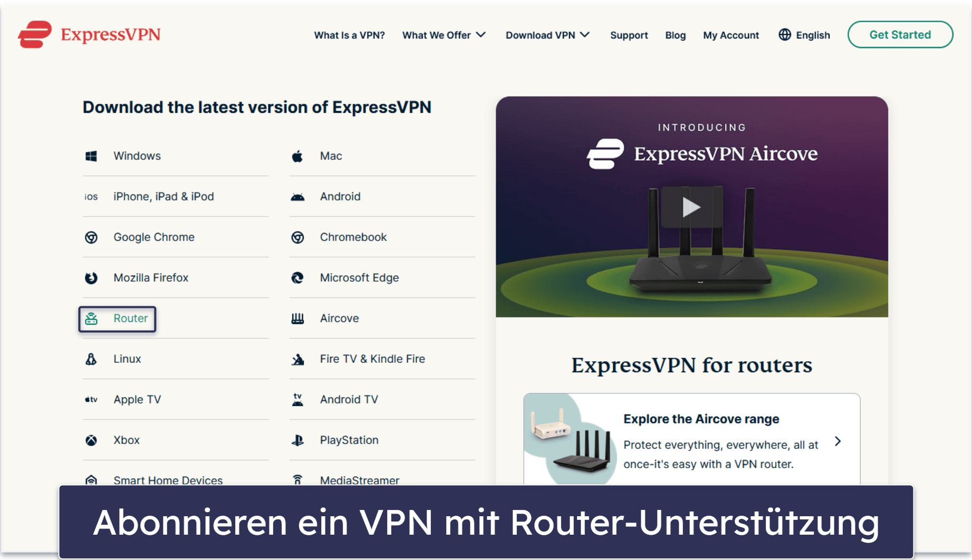Open My Account
972x560 pixels.
tap(730, 35)
